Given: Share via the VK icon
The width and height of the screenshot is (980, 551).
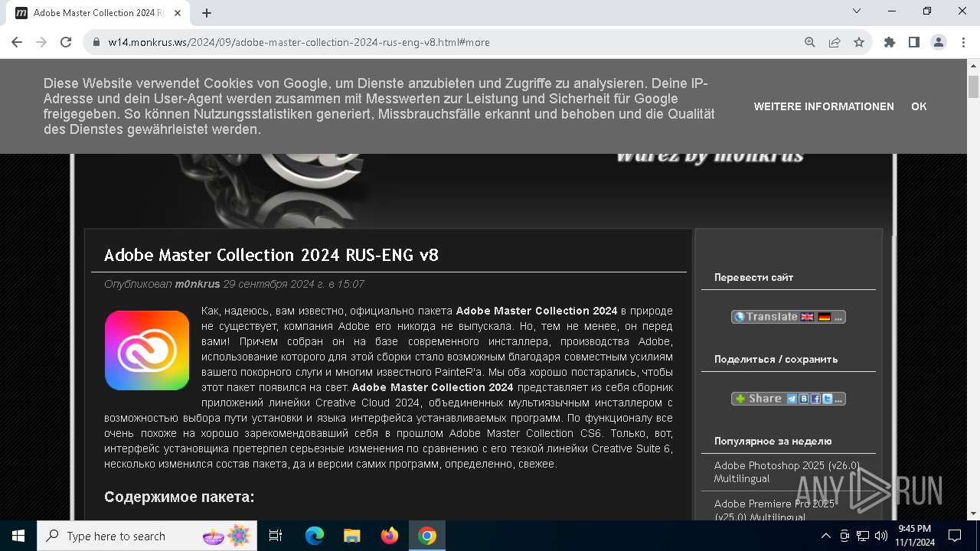Looking at the screenshot, I should 804,399.
